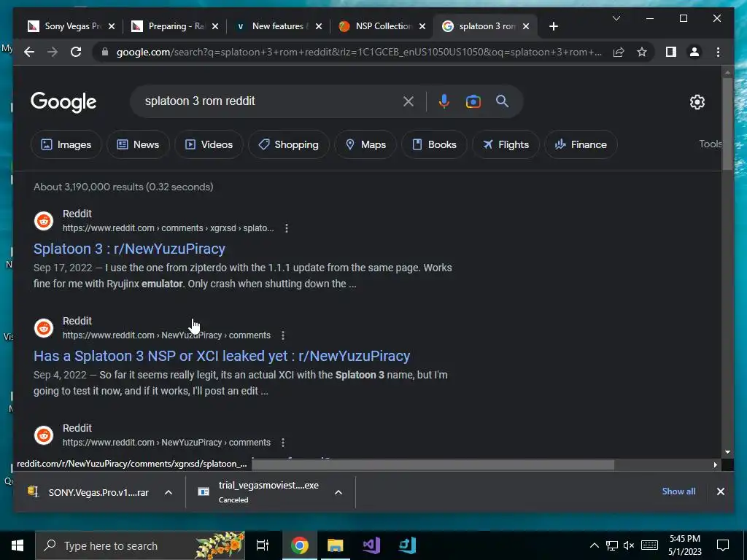Screen dimensions: 747x560
Task: Filter results by News
Action: click(x=138, y=144)
